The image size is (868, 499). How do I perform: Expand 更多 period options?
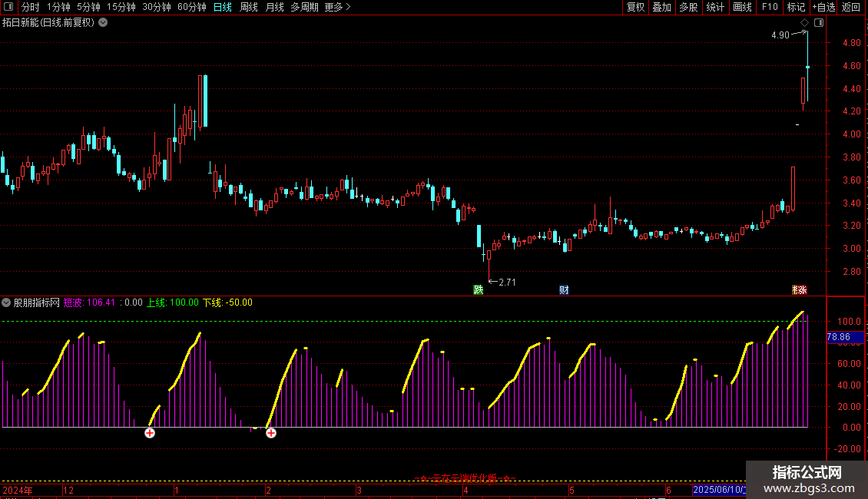coord(338,7)
